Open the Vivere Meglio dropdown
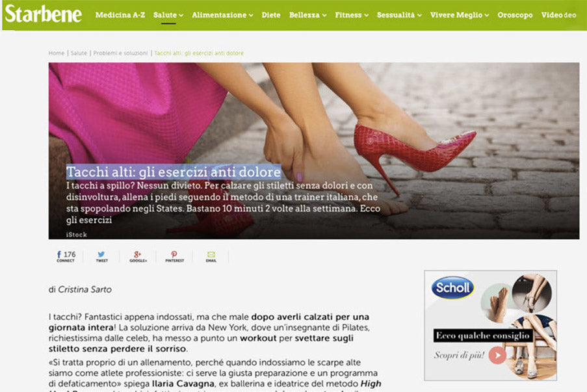Screen dimensions: 587x392 pyautogui.click(x=460, y=15)
